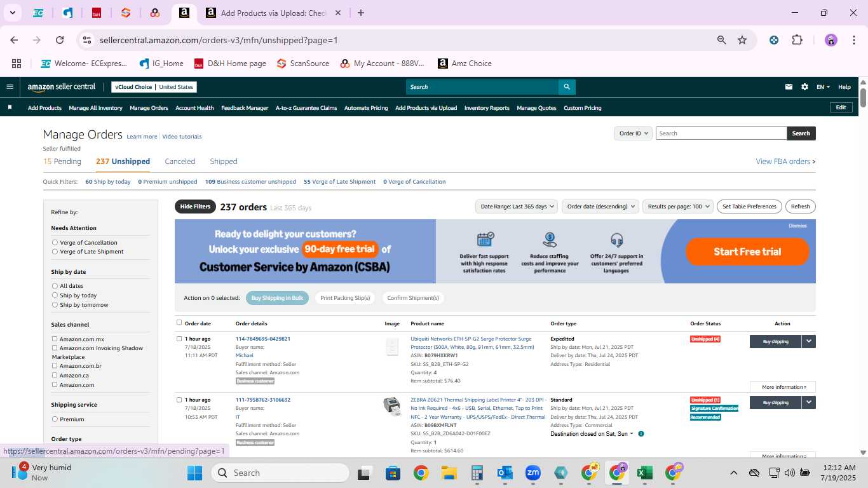This screenshot has height=488, width=868.
Task: Expand Buy shipping arrow for Ubiquiti order
Action: click(808, 341)
